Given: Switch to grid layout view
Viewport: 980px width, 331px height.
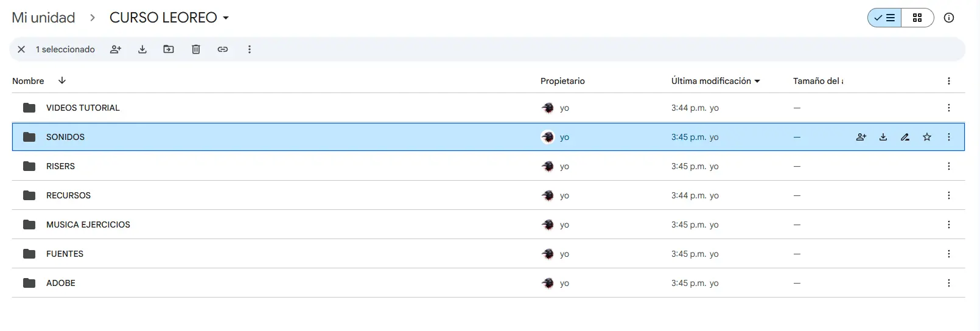Looking at the screenshot, I should point(917,18).
